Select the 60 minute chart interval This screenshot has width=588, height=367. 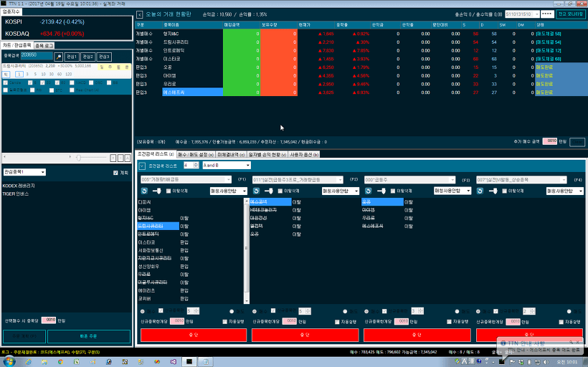tap(60, 75)
